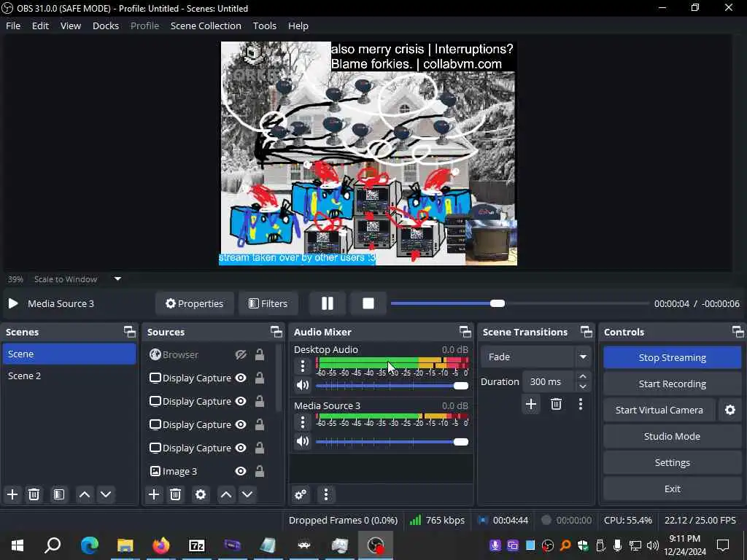
Task: Add a new source with plus icon
Action: [x=154, y=494]
